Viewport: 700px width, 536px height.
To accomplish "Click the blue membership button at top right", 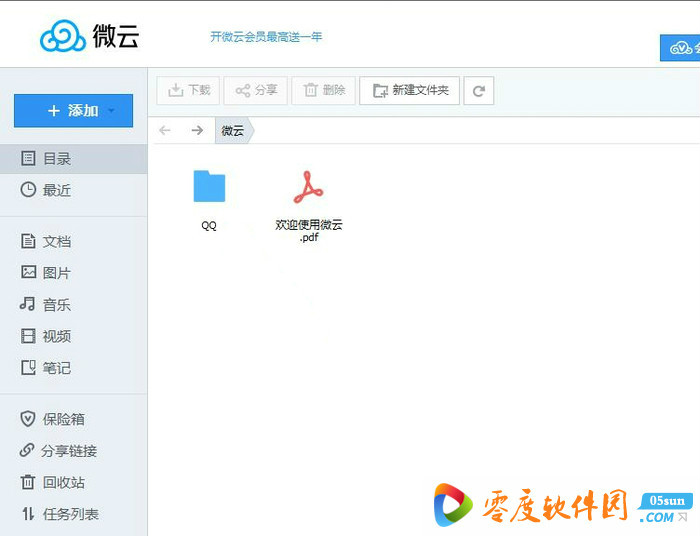I will (680, 48).
